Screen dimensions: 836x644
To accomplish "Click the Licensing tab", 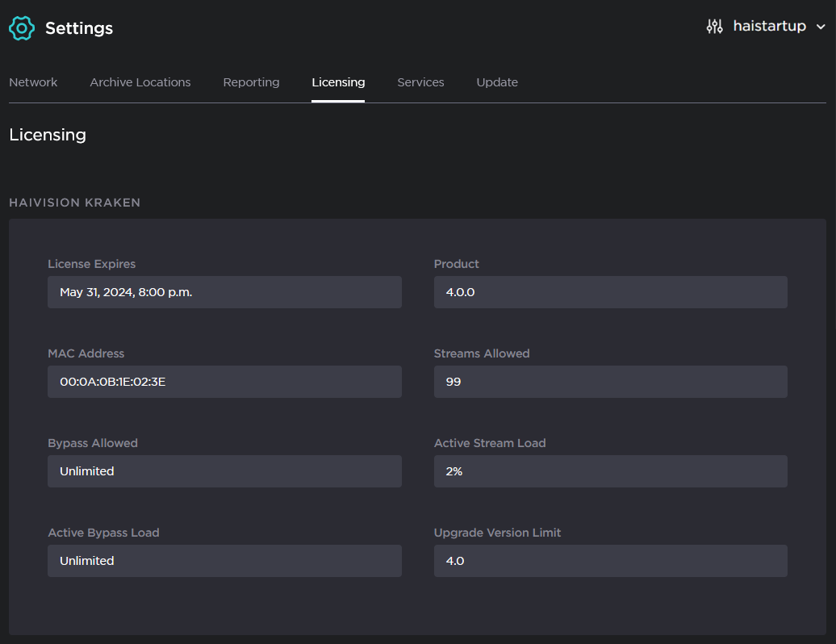I will point(338,82).
